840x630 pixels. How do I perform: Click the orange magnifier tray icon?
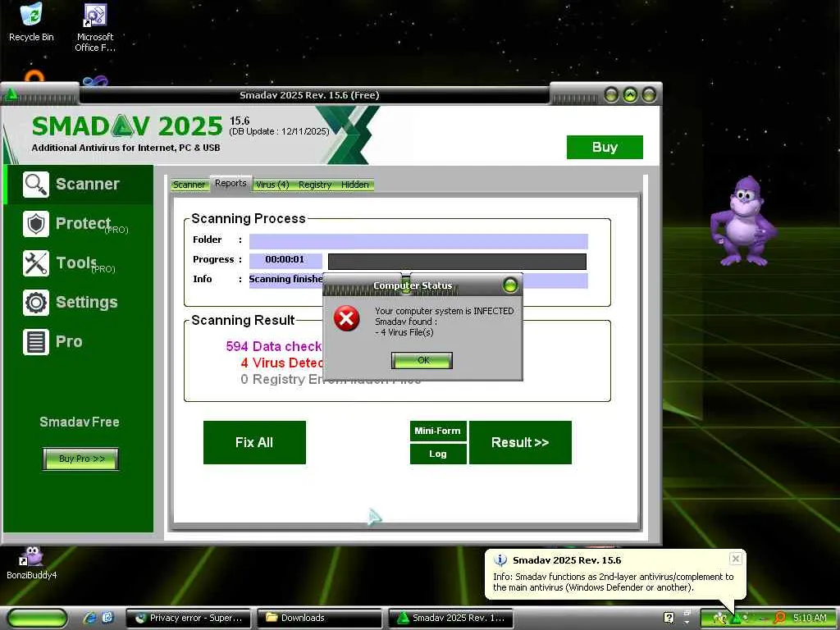tap(780, 619)
